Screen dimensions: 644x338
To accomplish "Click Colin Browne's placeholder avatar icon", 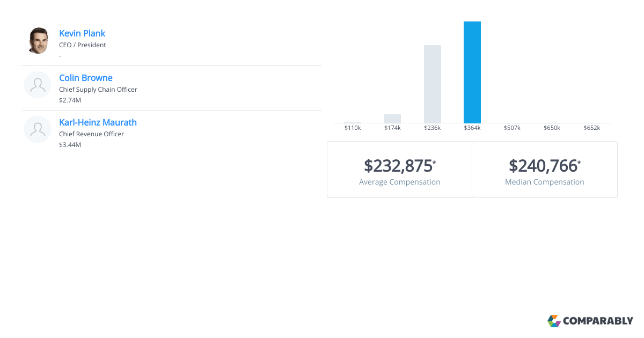I will 38,85.
